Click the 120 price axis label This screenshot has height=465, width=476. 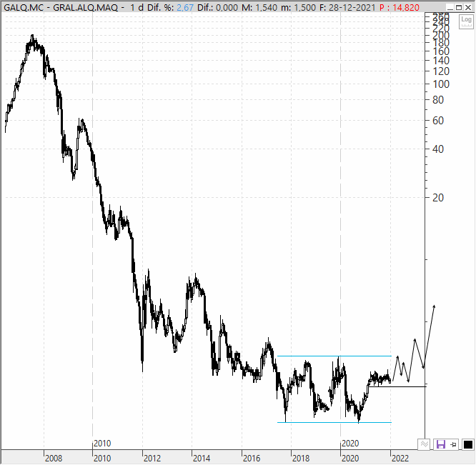(441, 71)
